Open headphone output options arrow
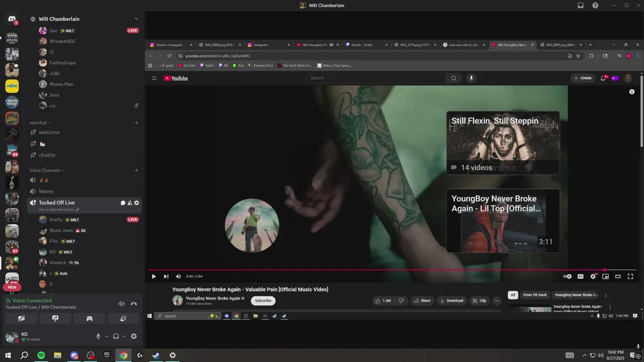Image resolution: width=644 pixels, height=362 pixels. (x=124, y=336)
